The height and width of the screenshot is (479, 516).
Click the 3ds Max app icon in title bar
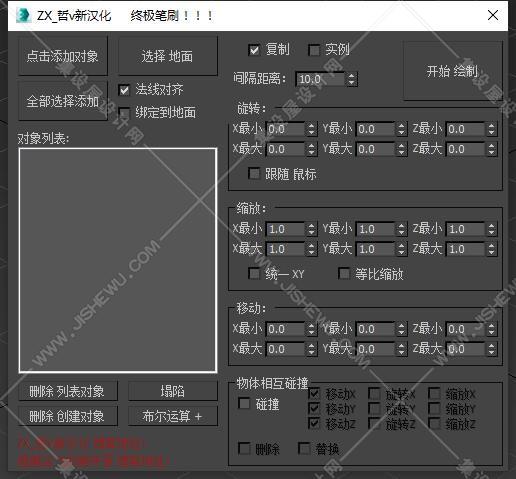click(x=23, y=16)
